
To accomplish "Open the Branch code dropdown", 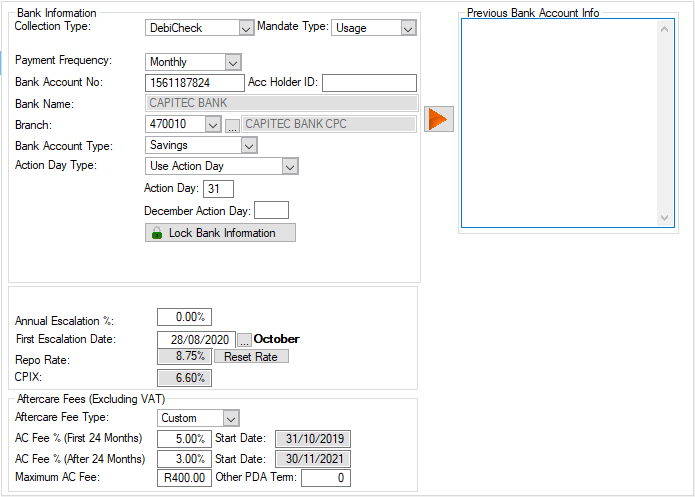I will tap(212, 125).
